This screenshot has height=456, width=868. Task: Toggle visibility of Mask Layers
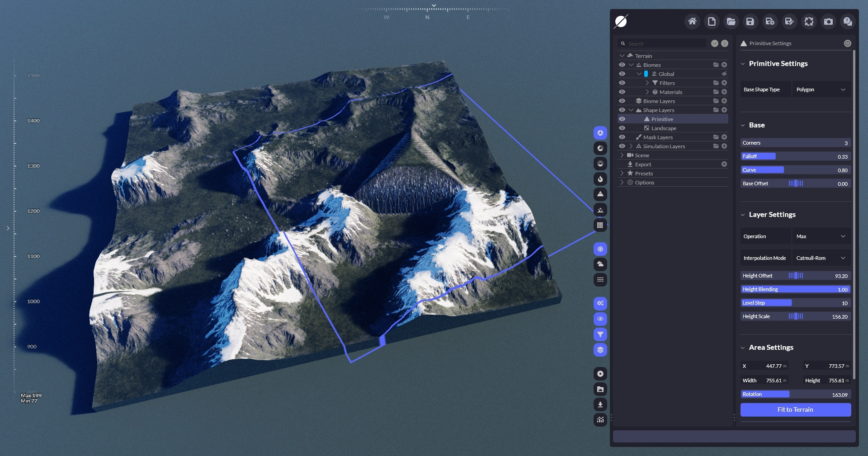coord(622,137)
